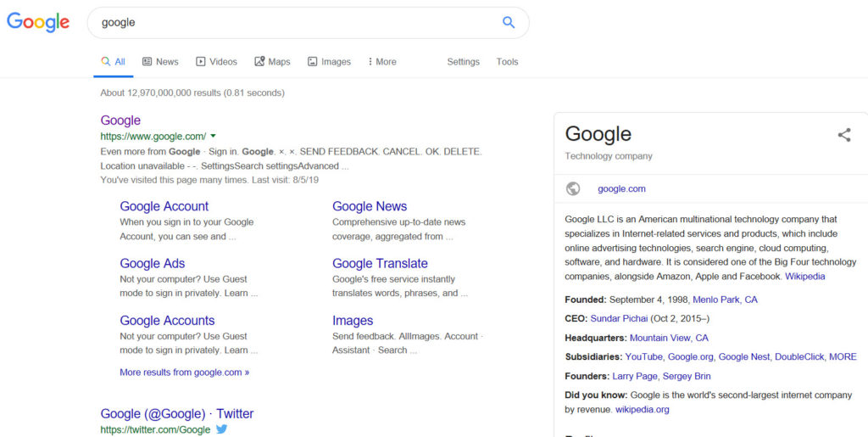Click the globe icon beside google.com
Image resolution: width=868 pixels, height=437 pixels.
click(573, 188)
